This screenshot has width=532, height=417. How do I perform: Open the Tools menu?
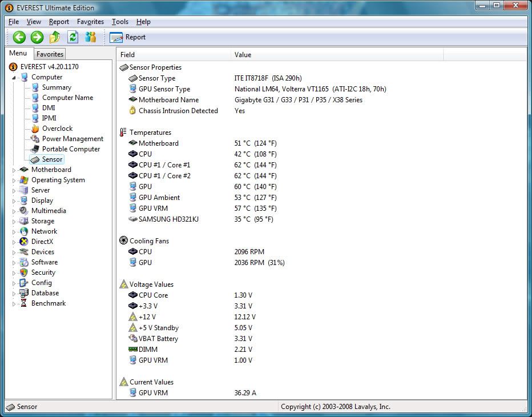coord(120,22)
